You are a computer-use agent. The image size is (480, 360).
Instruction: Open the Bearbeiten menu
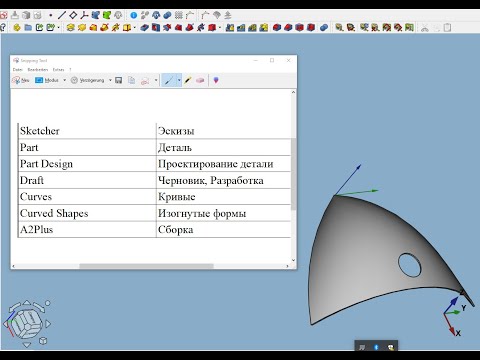coord(38,70)
